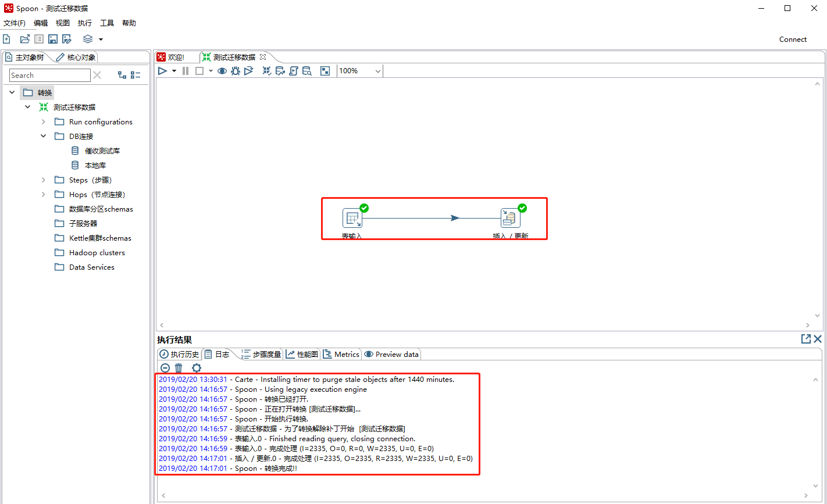Screen dimensions: 827x504
Task: Close the 测试迁移数据 tab
Action: click(x=263, y=57)
